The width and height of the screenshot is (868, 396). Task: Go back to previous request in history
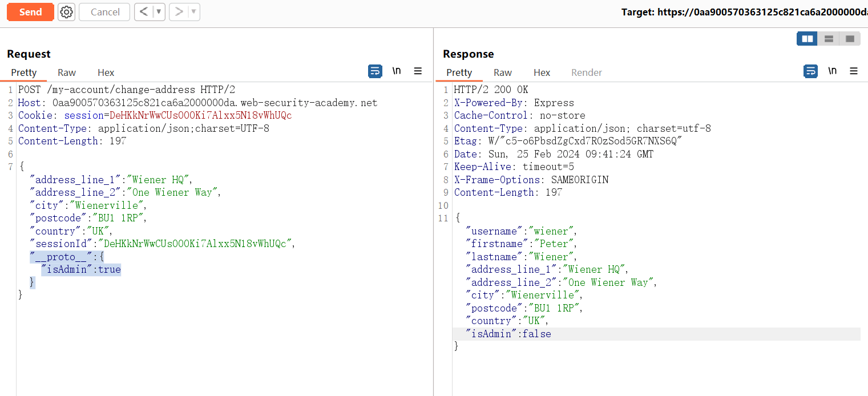click(x=144, y=12)
